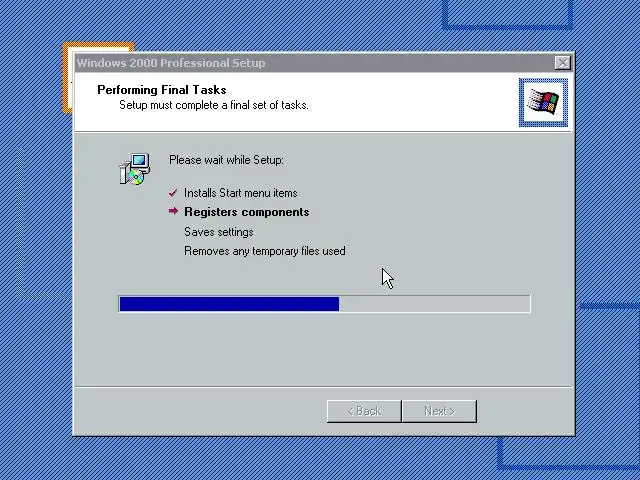Select the Installs Start menu items text
This screenshot has width=640, height=480.
[240, 193]
